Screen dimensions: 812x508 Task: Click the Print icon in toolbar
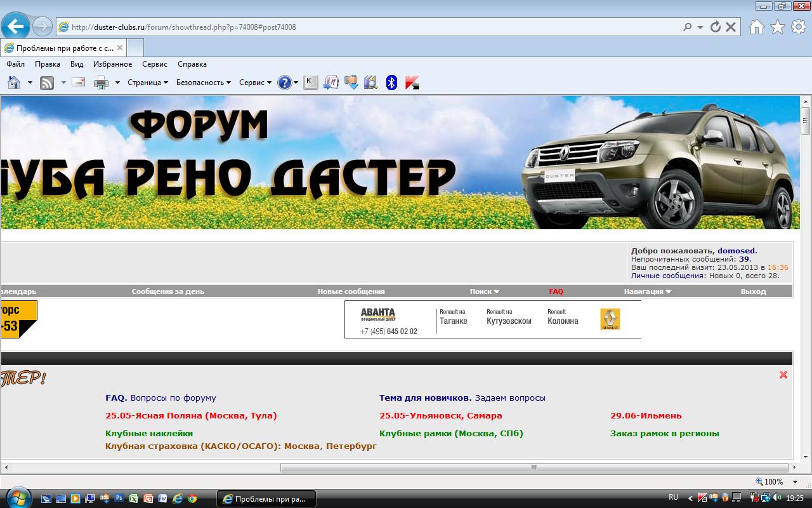point(101,83)
